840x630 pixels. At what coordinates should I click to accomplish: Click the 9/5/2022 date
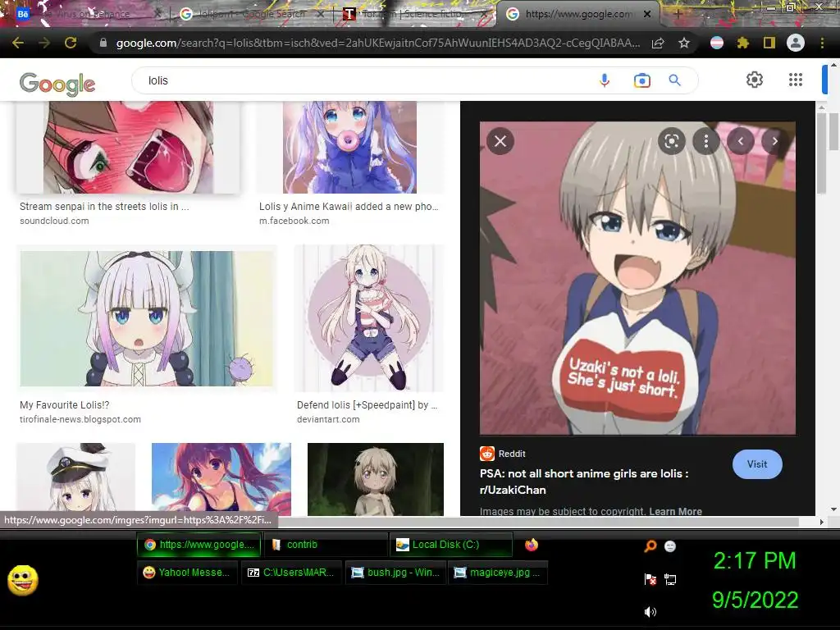(x=755, y=600)
